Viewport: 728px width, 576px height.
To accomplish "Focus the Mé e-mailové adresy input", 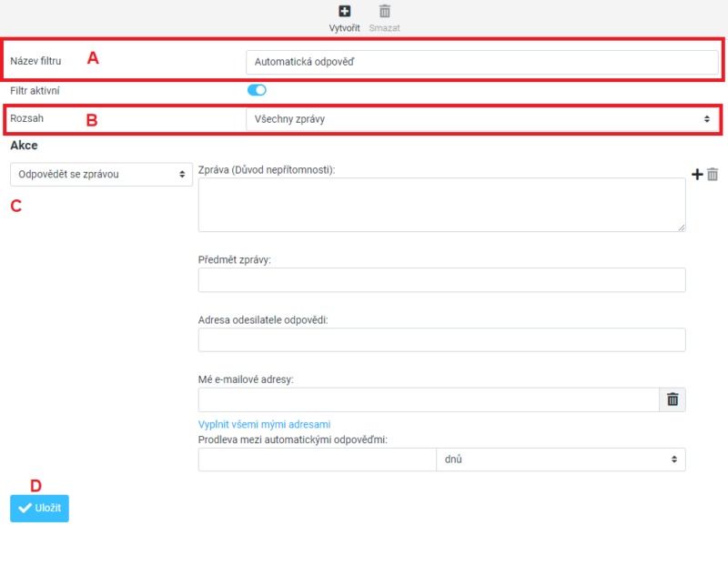I will (x=428, y=399).
